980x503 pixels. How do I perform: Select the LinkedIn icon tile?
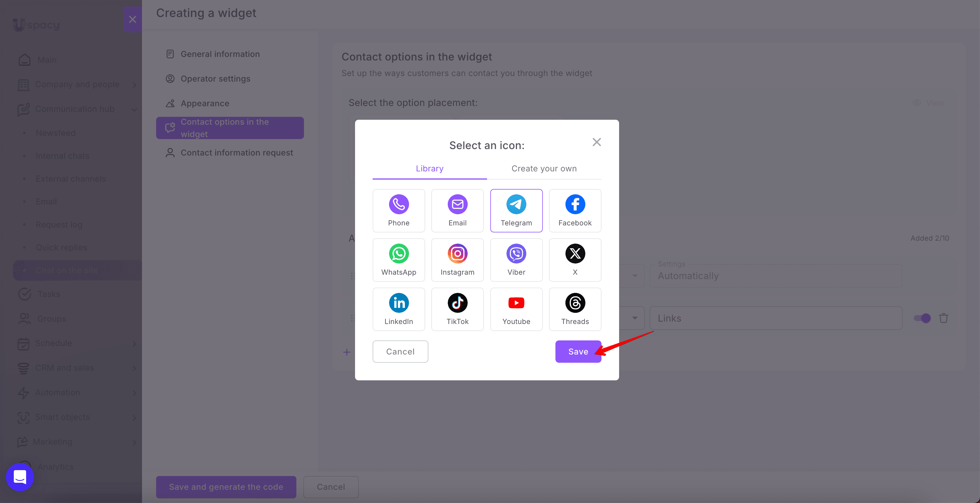coord(398,309)
